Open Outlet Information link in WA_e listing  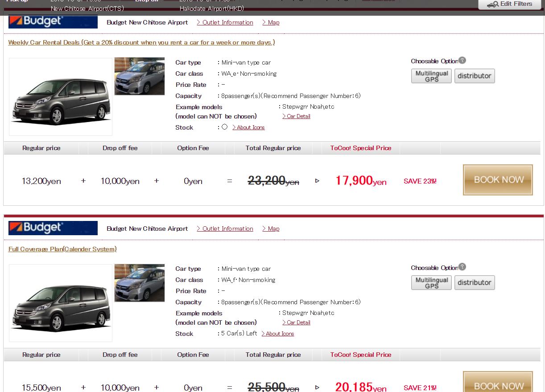[x=225, y=22]
